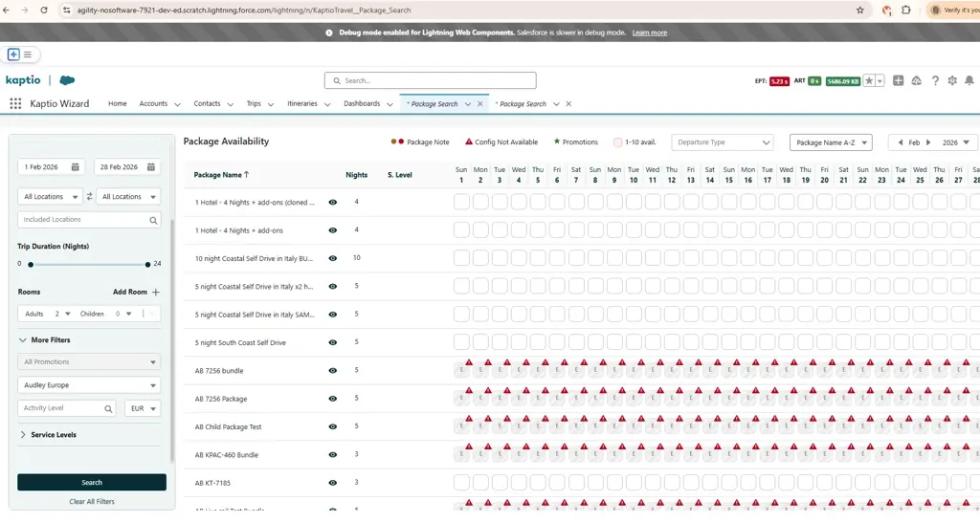
Task: Click the swap locations arrows icon
Action: click(x=89, y=197)
